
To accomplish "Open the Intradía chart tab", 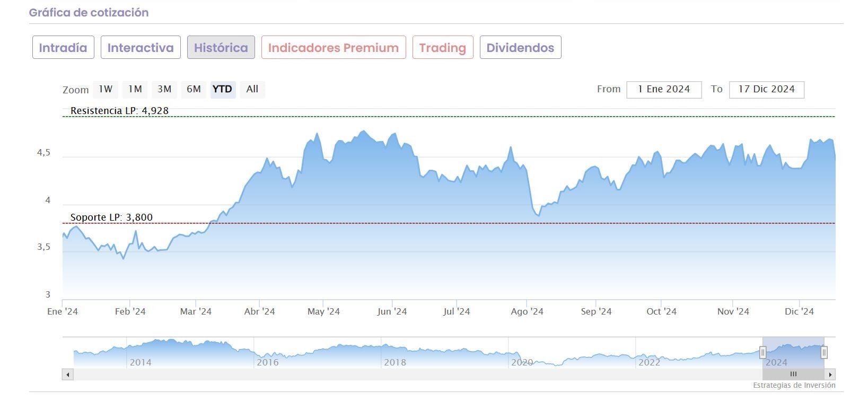I will (63, 48).
